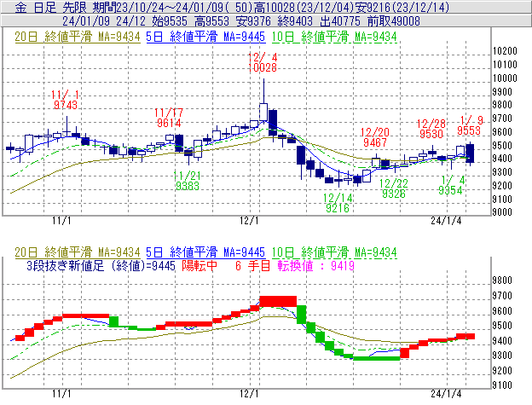
Task: Click the 10200 price axis label
Action: tap(505, 51)
